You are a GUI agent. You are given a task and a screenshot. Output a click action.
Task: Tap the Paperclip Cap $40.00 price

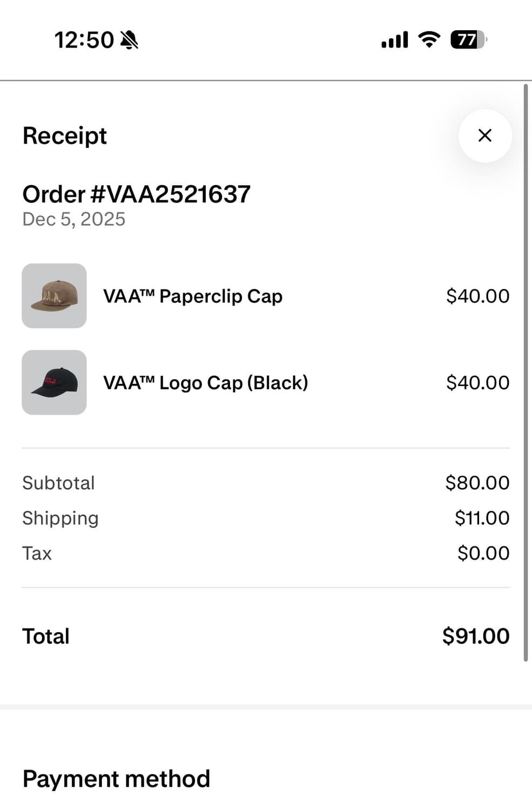click(477, 296)
